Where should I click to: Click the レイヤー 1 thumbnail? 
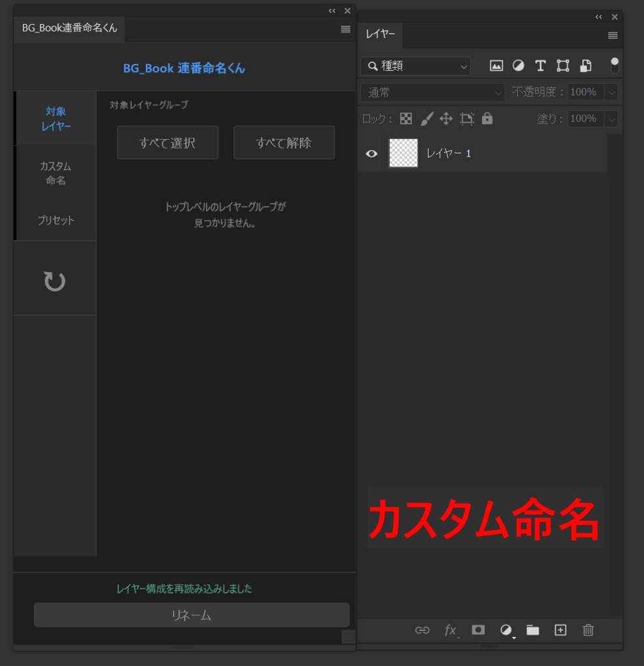[403, 153]
